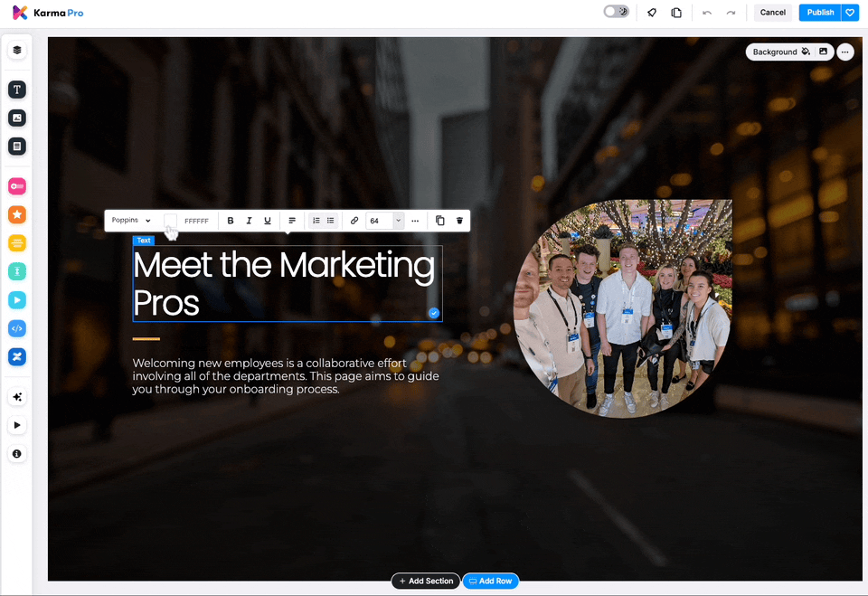868x596 pixels.
Task: Select the light blue video element icon
Action: pos(17,300)
